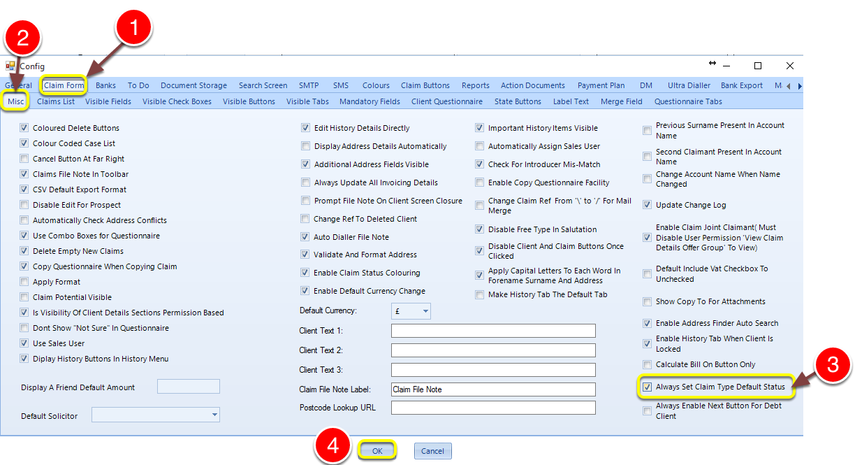Open the Claim Buttons tab
The image size is (855, 465).
[425, 86]
